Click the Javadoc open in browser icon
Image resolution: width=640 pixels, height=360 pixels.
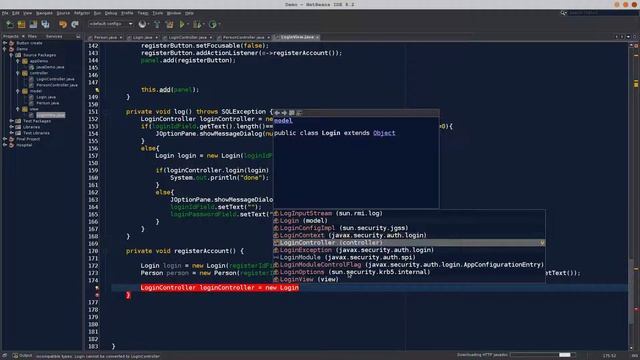tap(292, 113)
